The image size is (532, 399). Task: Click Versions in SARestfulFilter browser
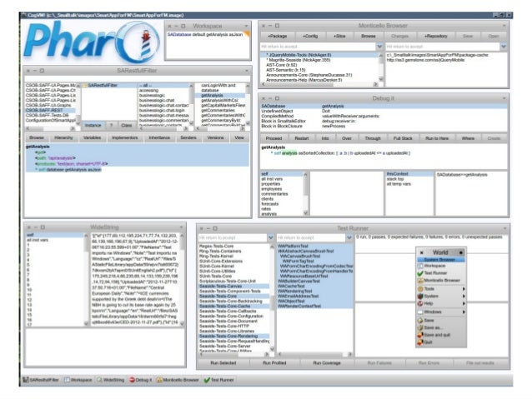pyautogui.click(x=215, y=137)
